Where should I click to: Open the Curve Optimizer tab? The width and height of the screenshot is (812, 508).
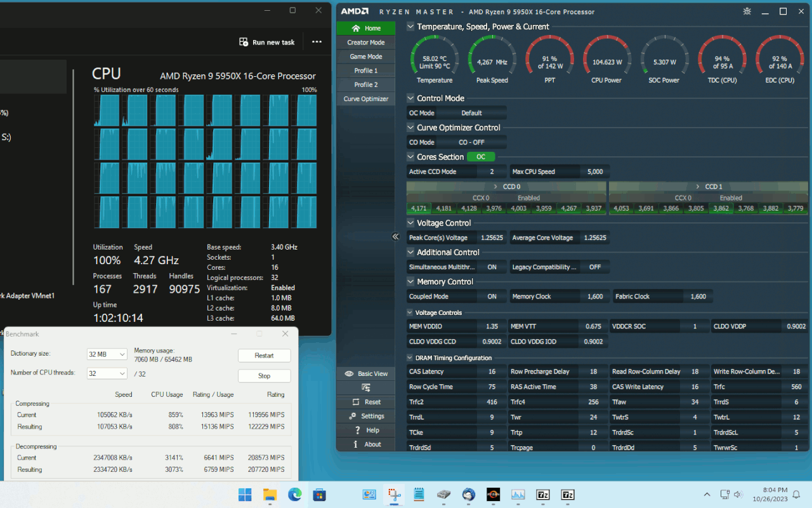click(x=366, y=98)
